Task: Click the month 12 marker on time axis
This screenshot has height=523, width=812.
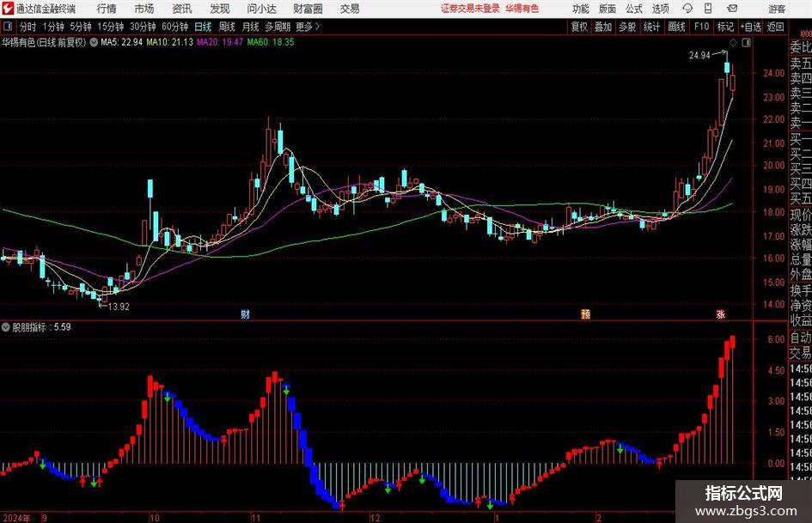Action: point(375,518)
